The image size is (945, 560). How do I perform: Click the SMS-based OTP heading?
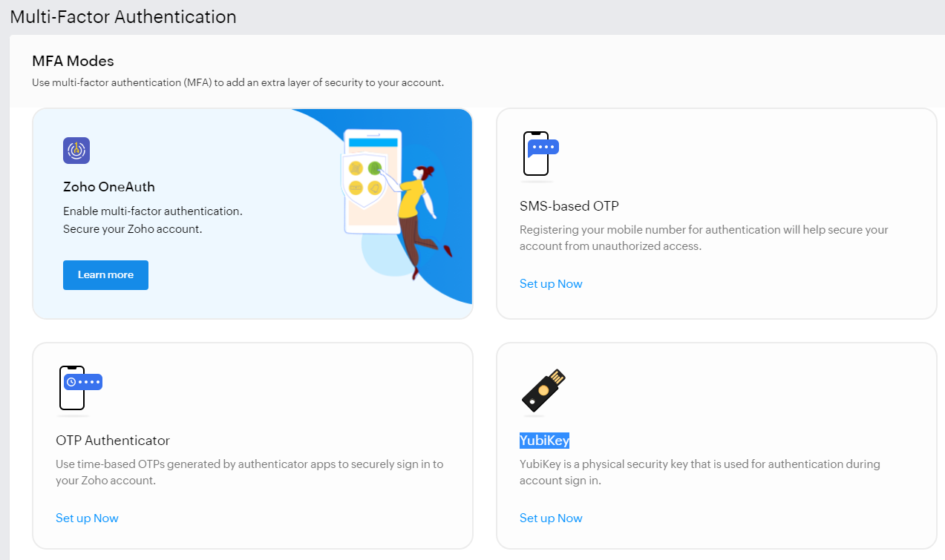point(569,206)
